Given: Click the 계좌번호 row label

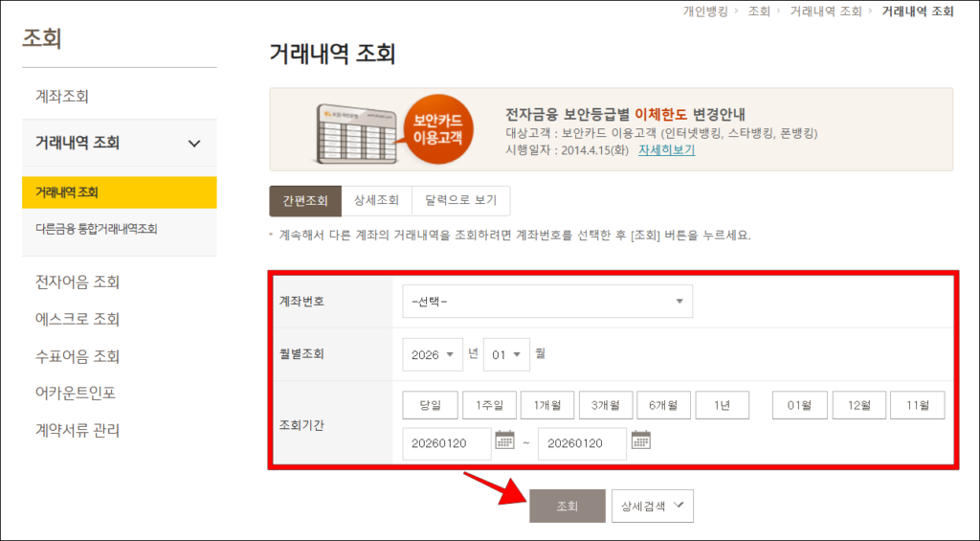Looking at the screenshot, I should (301, 301).
